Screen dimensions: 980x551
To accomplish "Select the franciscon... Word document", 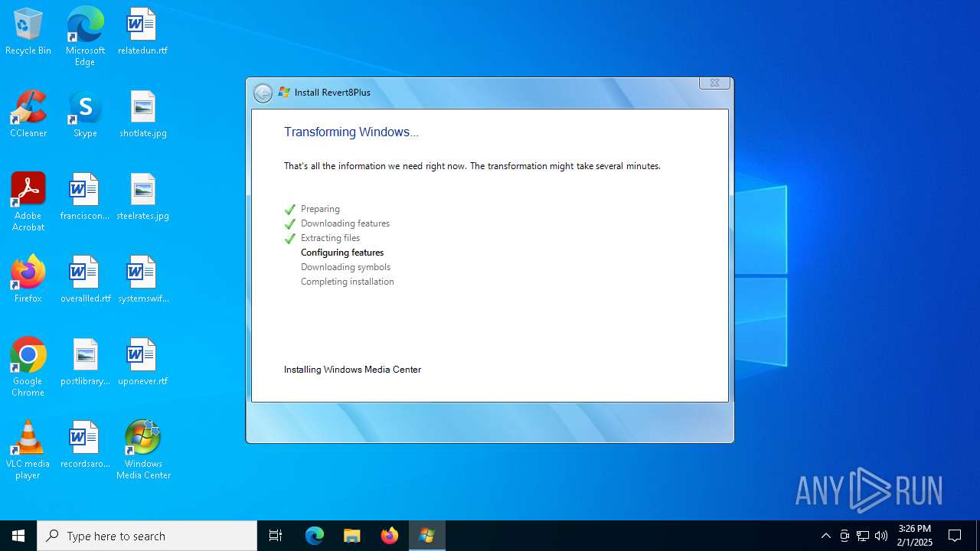I will point(85,197).
